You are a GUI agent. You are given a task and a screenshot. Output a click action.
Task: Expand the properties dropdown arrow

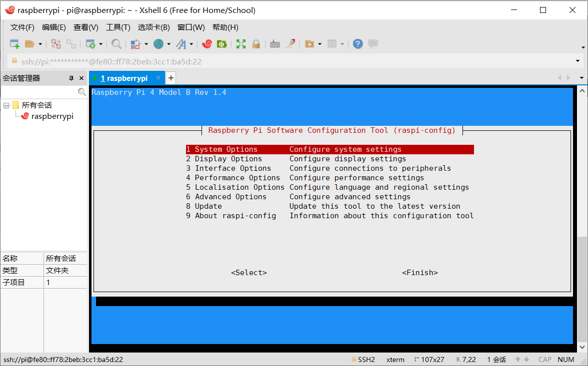pos(101,44)
